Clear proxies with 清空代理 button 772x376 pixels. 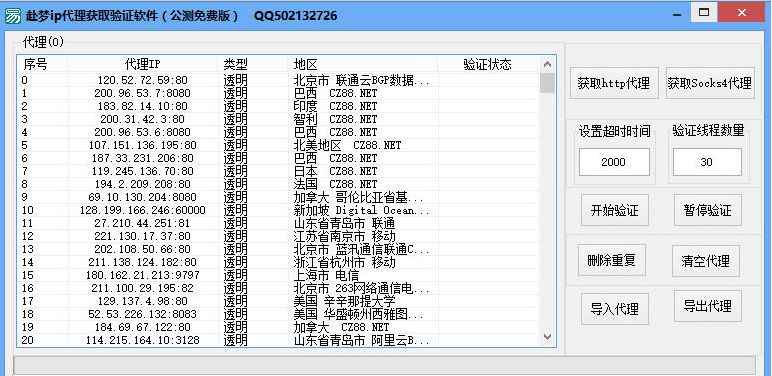[x=706, y=261]
